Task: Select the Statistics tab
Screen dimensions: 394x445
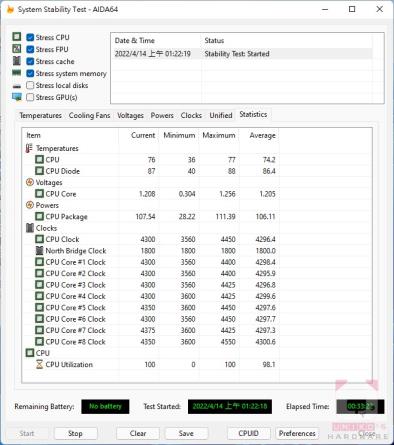Action: click(x=253, y=114)
